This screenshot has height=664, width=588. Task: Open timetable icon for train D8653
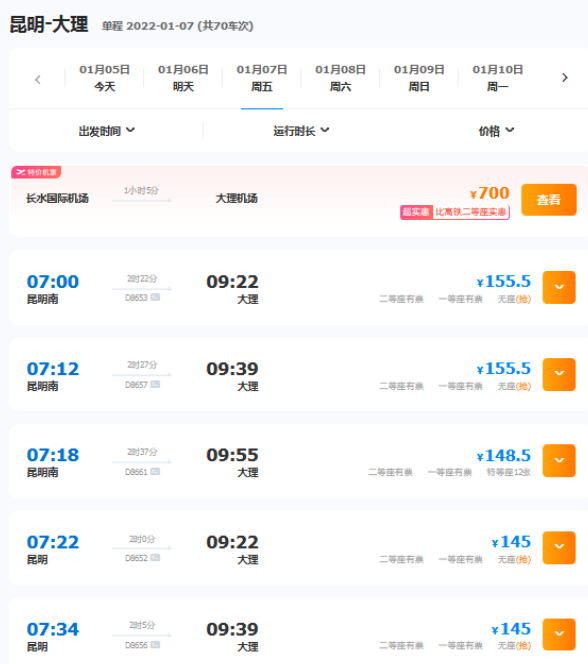point(155,297)
